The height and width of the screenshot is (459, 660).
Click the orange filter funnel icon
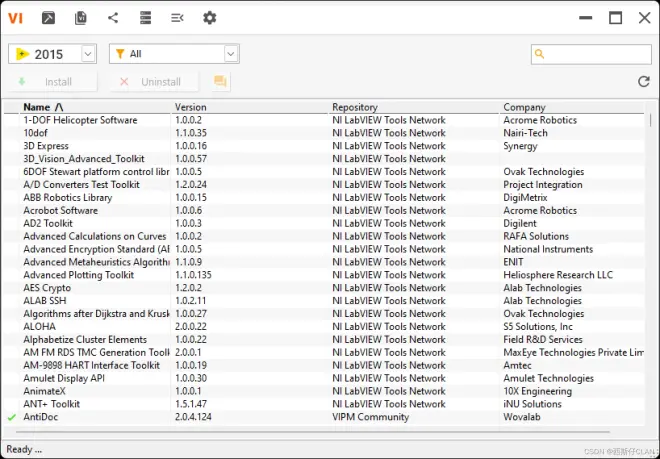pyautogui.click(x=120, y=53)
